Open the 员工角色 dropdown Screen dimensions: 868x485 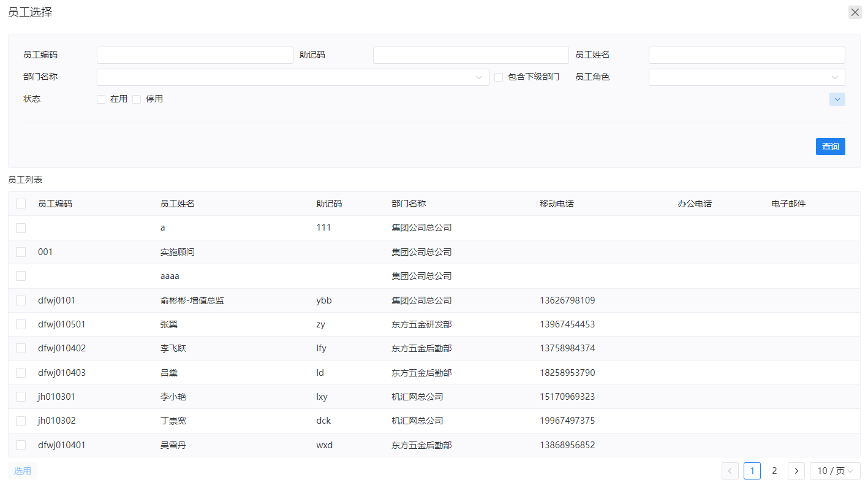coord(746,77)
